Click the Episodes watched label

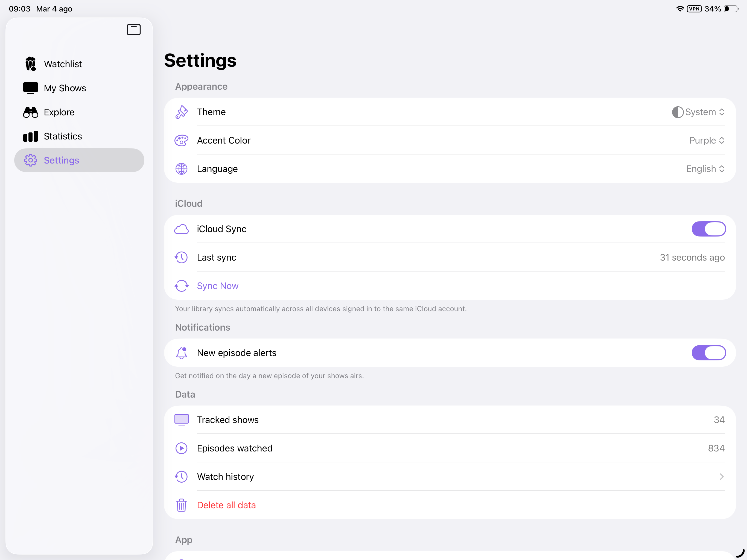click(x=235, y=448)
